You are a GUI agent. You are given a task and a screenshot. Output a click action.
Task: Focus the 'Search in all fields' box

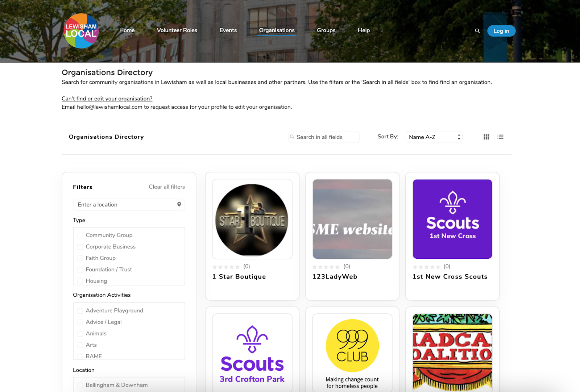324,137
